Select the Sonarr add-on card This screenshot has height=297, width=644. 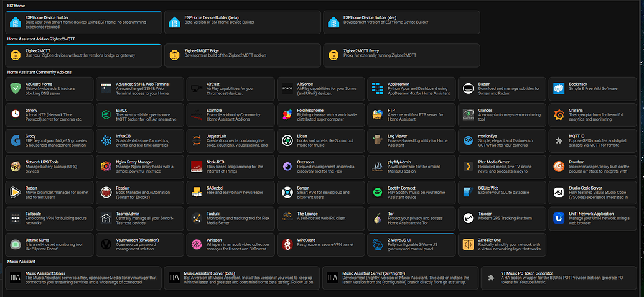tap(321, 193)
